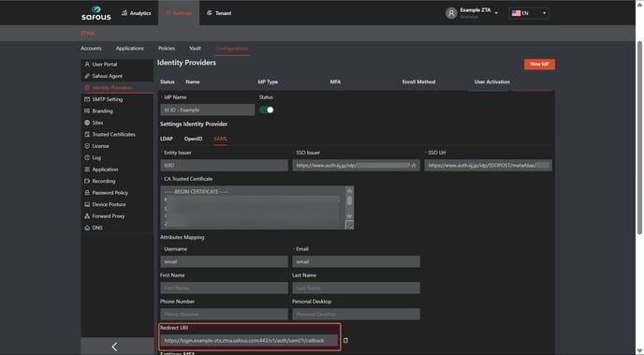Click the IdP Type column header
The width and height of the screenshot is (644, 355).
click(268, 81)
